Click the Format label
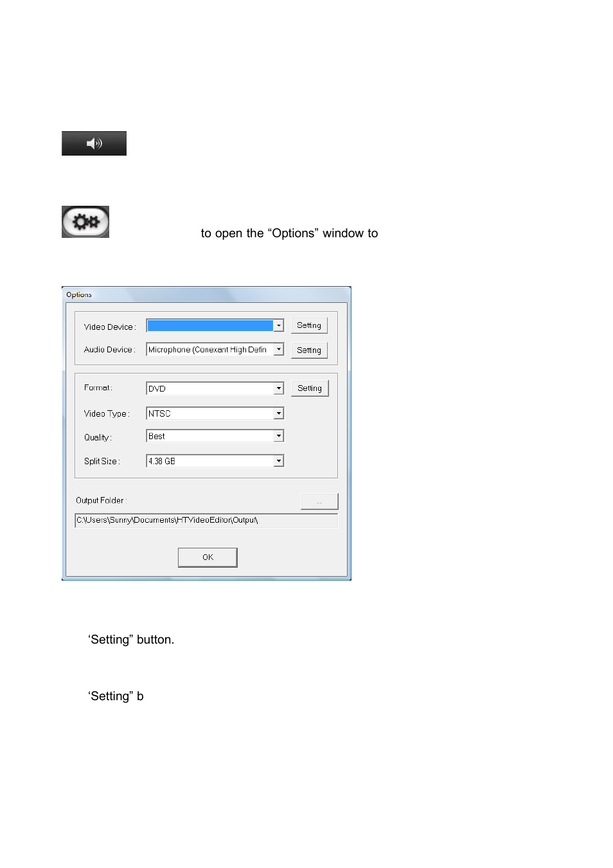613x868 pixels. 98,388
